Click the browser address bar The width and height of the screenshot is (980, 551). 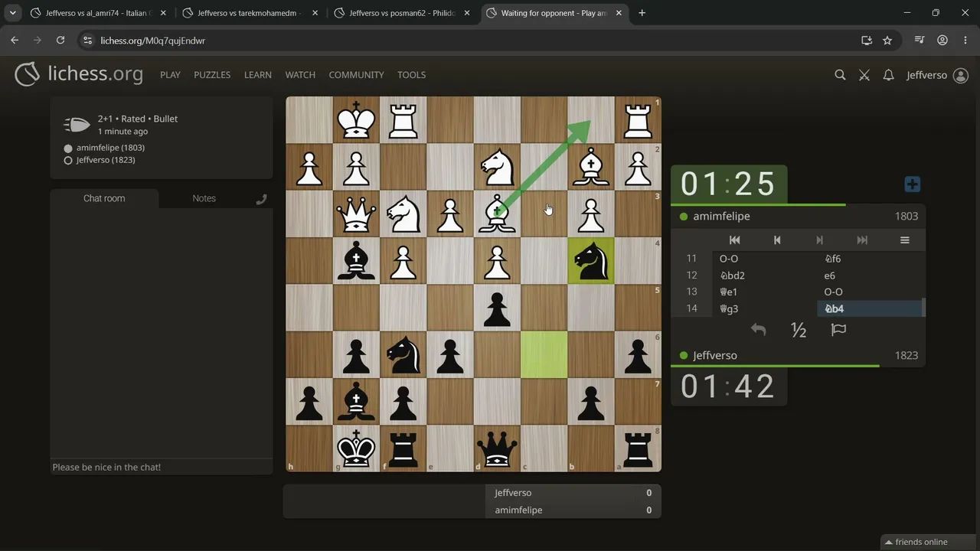(467, 41)
